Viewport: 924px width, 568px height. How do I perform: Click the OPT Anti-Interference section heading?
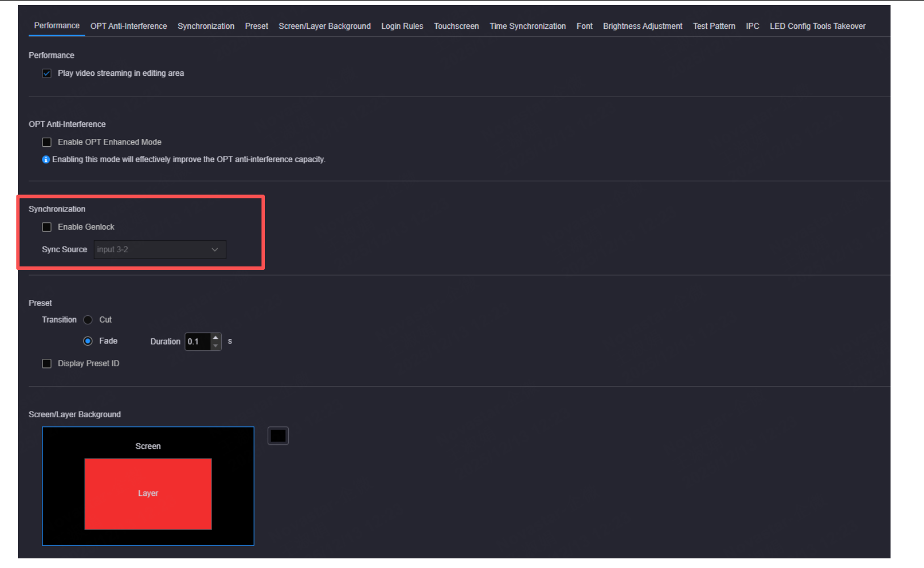coord(67,124)
